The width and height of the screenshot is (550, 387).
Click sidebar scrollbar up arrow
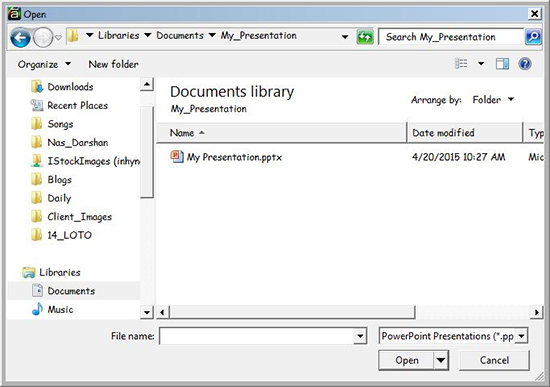click(x=147, y=85)
